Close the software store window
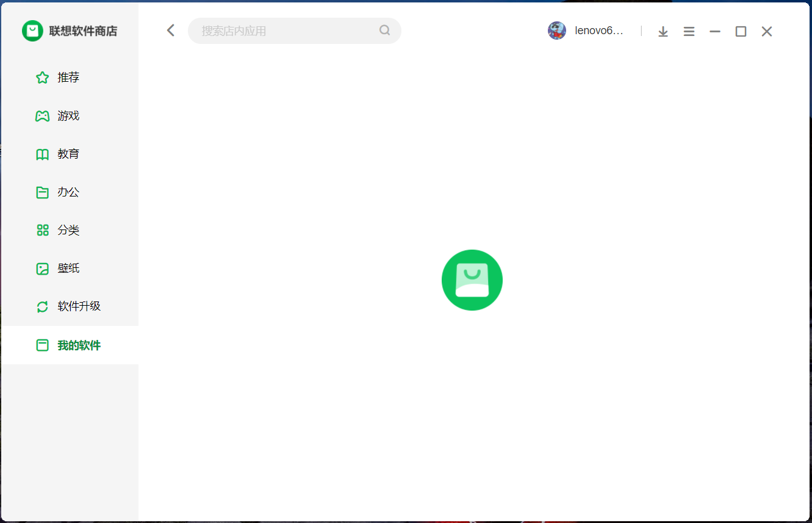This screenshot has height=523, width=812. (767, 31)
